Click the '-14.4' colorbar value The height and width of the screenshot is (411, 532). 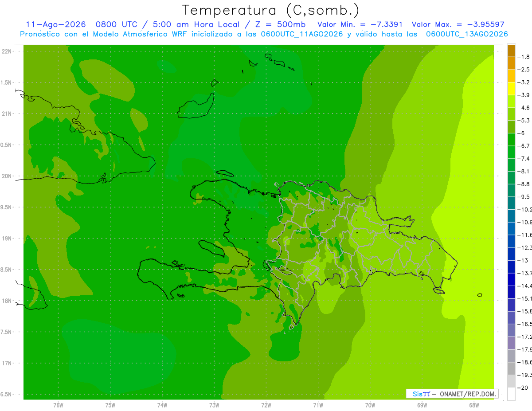[525, 286]
